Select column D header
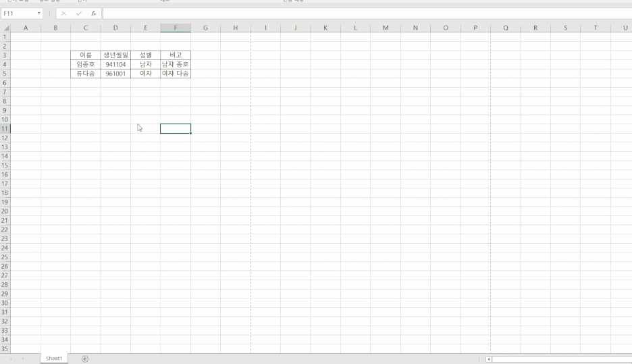Image resolution: width=632 pixels, height=364 pixels. [x=115, y=28]
